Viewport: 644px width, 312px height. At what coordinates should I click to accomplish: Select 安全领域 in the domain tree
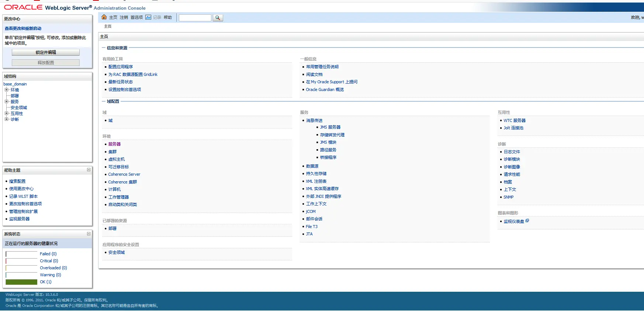point(19,108)
